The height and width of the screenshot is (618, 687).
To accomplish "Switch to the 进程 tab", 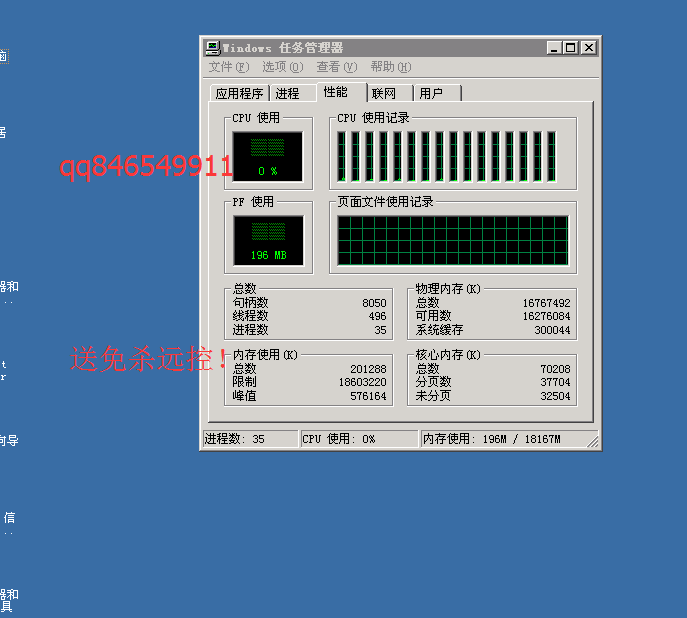I will point(292,93).
